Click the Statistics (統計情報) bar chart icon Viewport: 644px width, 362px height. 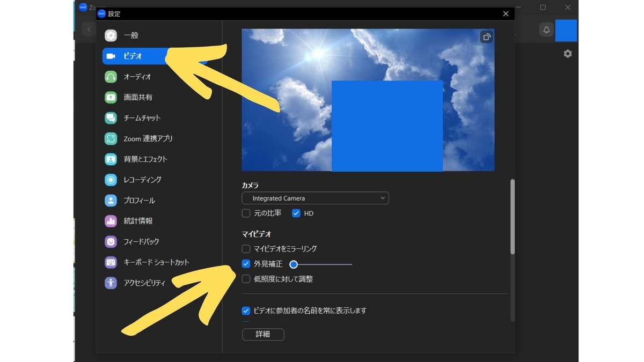point(111,221)
